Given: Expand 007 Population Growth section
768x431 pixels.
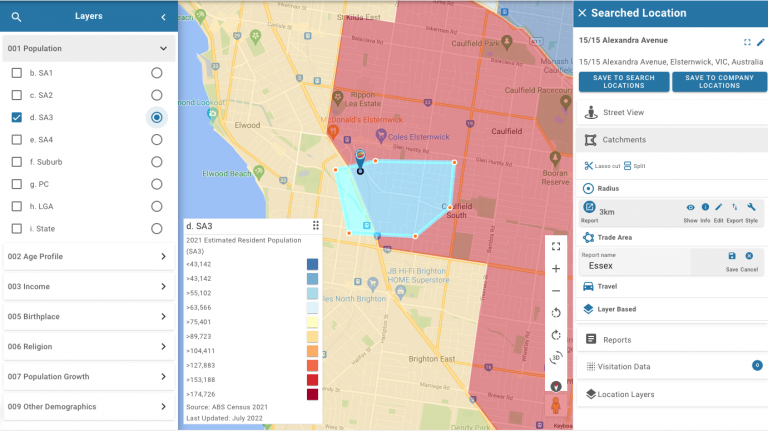Looking at the screenshot, I should 163,377.
